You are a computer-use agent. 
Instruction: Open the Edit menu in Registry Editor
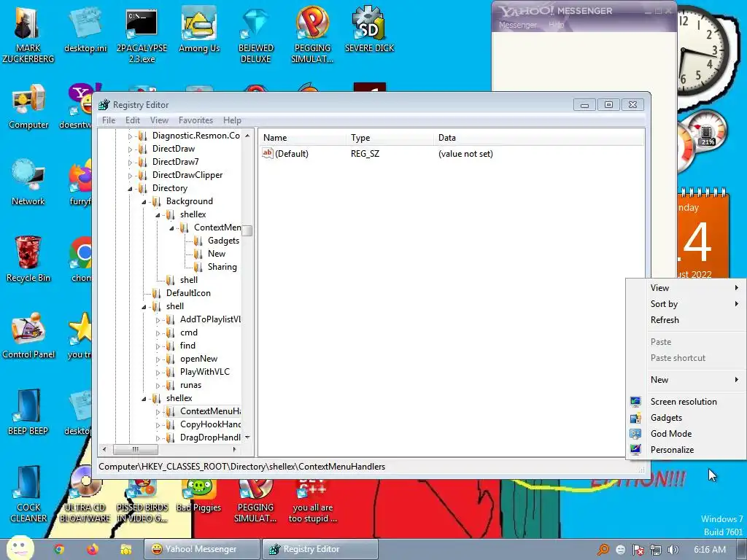[x=133, y=120]
